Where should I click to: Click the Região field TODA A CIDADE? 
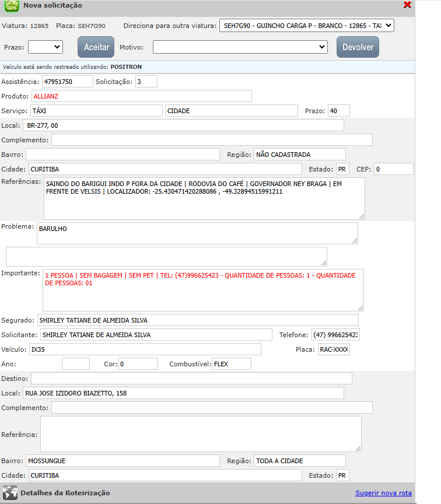coord(300,461)
